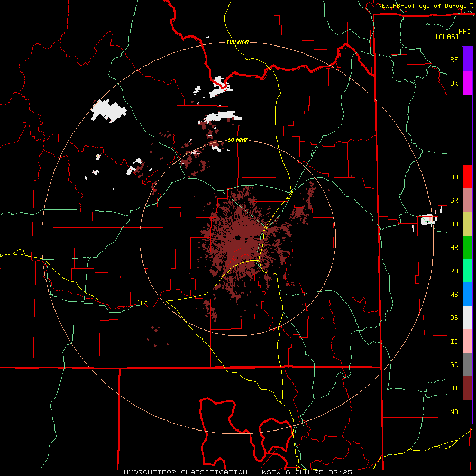Image resolution: width=476 pixels, height=476 pixels.
Task: Click the DS white legend swatch
Action: pos(467,317)
